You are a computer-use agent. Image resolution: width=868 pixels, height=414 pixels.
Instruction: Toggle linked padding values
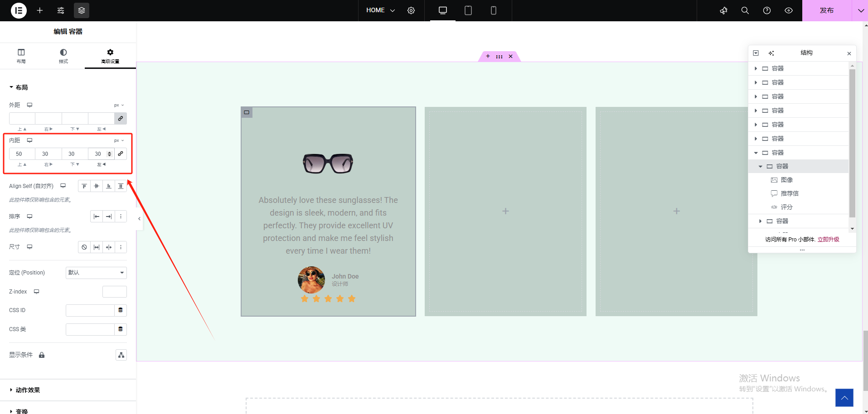tap(121, 154)
